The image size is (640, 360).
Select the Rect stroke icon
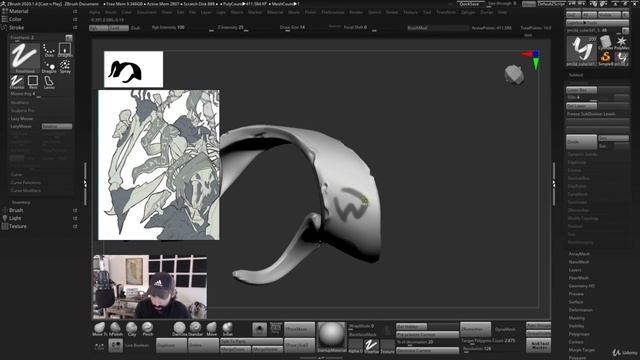pos(33,82)
